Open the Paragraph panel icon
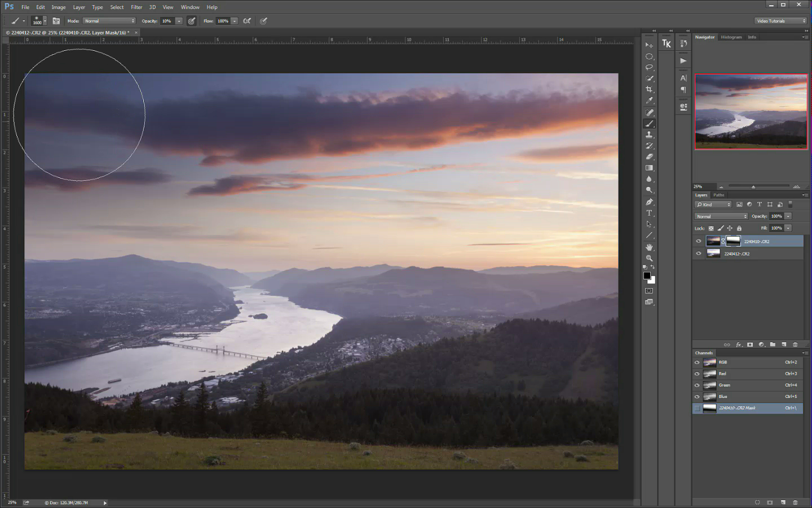The image size is (812, 508). point(683,90)
